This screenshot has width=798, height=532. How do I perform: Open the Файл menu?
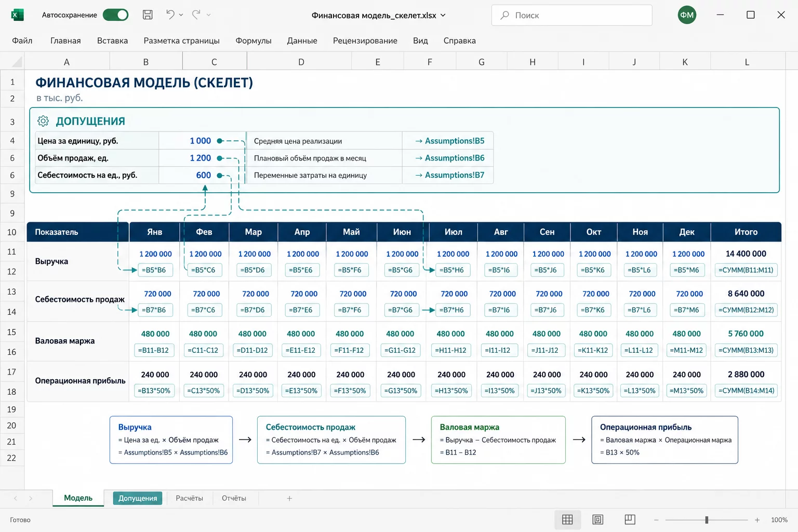click(x=22, y=41)
